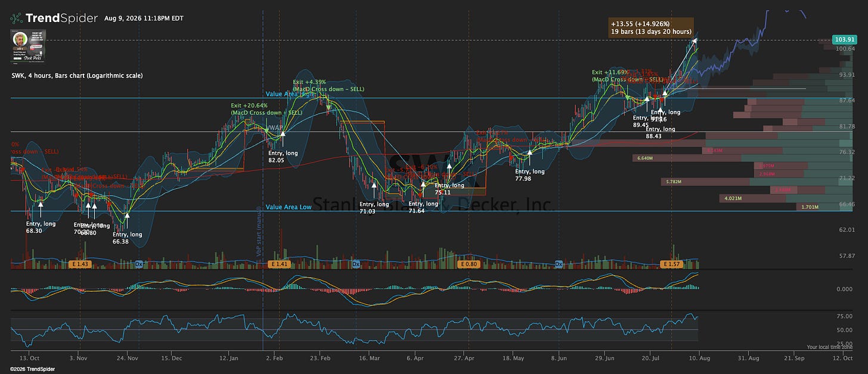This screenshot has height=374, width=868.
Task: Click the 10. Aug date label
Action: [x=699, y=358]
